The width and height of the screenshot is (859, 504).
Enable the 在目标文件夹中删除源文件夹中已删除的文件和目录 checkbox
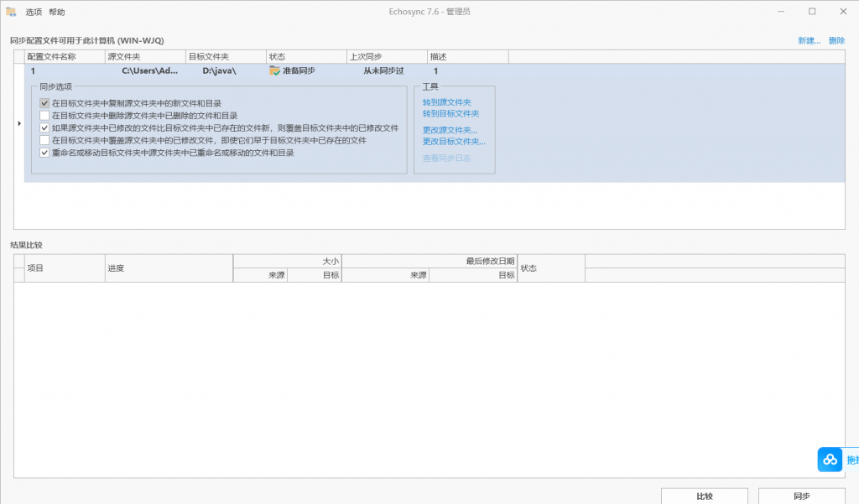[44, 115]
